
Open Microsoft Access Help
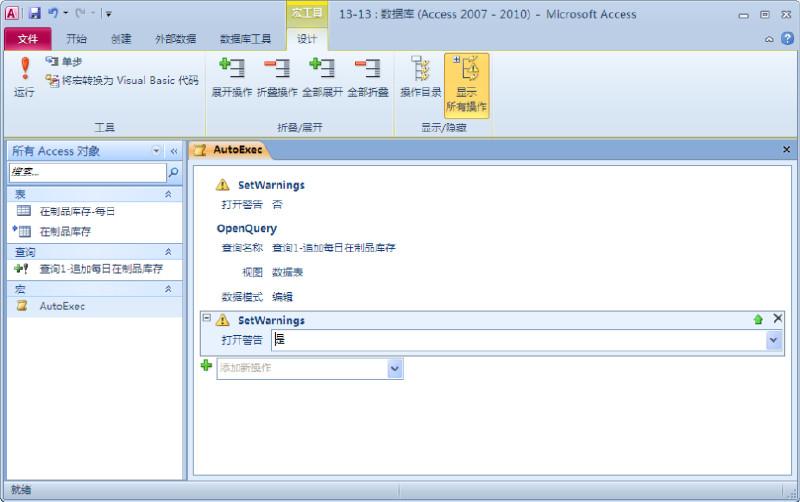pyautogui.click(x=787, y=39)
